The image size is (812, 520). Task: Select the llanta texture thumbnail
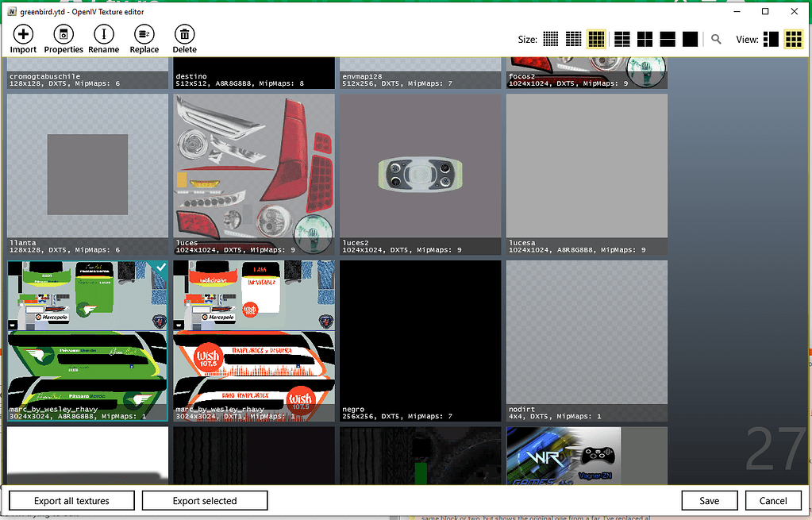click(x=87, y=165)
